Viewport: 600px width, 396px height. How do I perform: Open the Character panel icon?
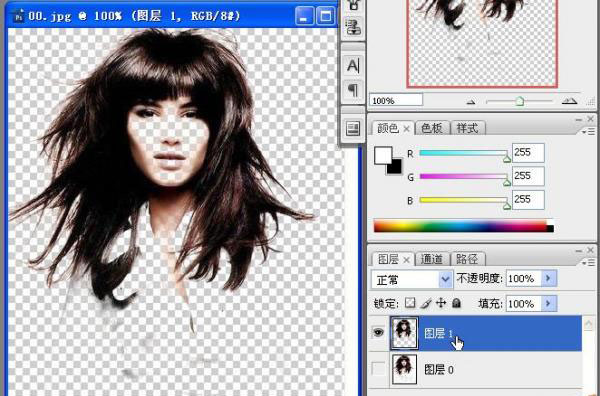[x=353, y=65]
